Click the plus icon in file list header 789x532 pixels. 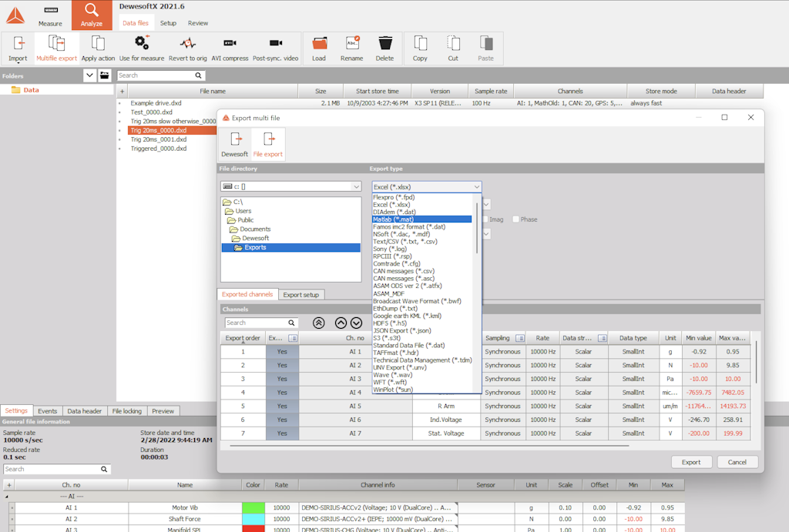[x=122, y=91]
